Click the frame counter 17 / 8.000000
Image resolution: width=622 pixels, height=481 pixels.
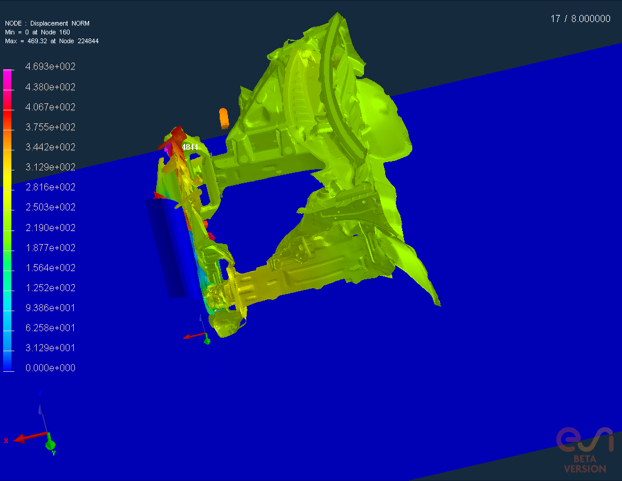(580, 18)
